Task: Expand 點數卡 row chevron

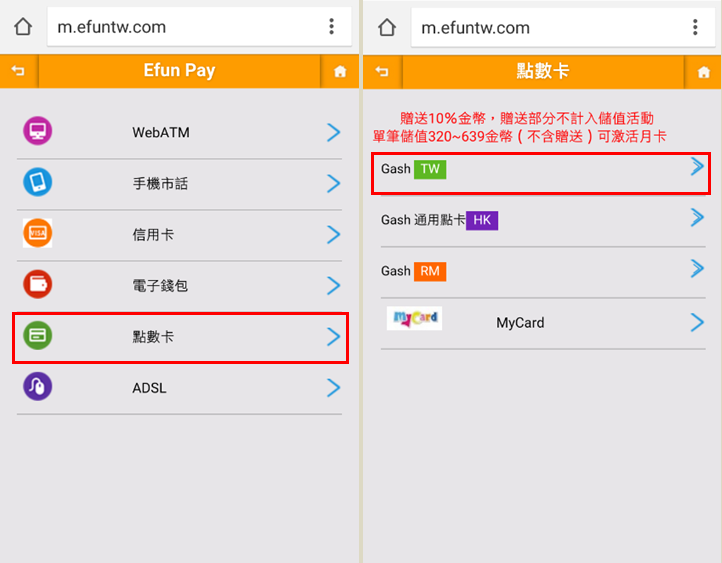Action: (x=333, y=337)
